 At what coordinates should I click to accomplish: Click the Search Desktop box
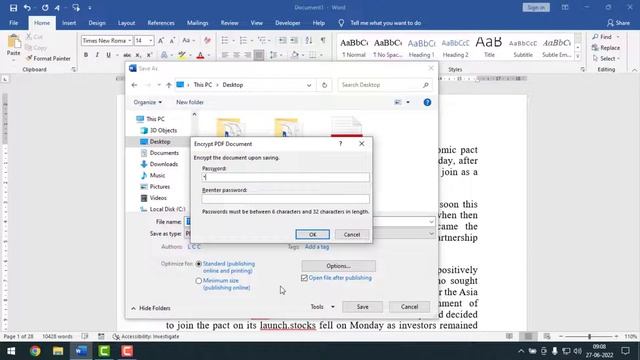point(384,85)
